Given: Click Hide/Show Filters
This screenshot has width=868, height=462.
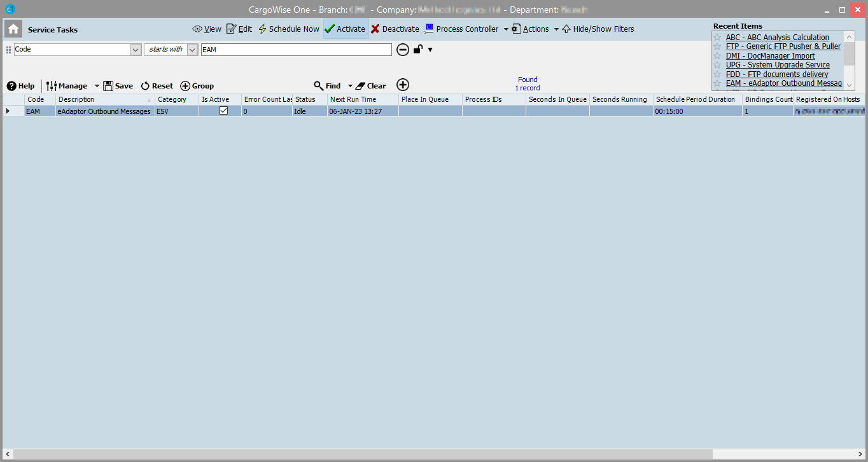Looking at the screenshot, I should pos(597,29).
